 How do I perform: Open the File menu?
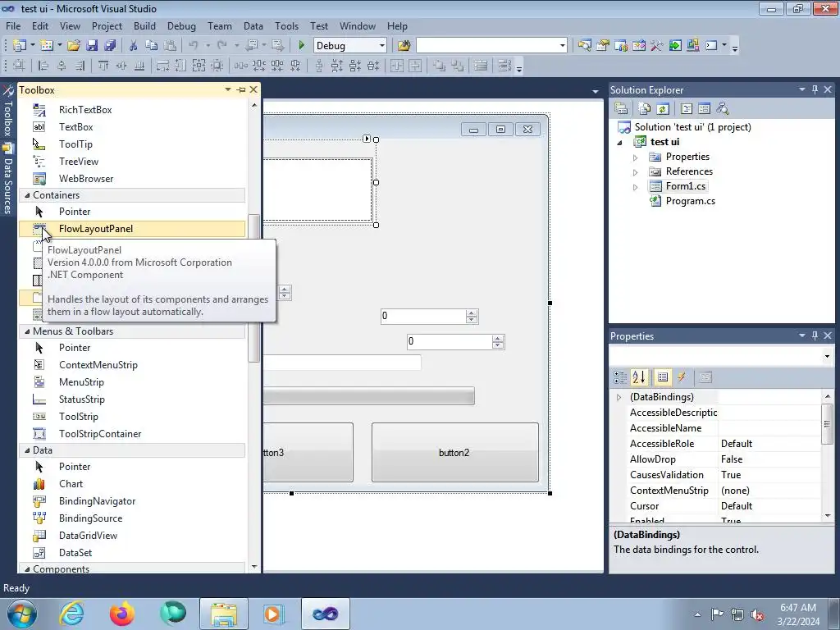tap(13, 25)
